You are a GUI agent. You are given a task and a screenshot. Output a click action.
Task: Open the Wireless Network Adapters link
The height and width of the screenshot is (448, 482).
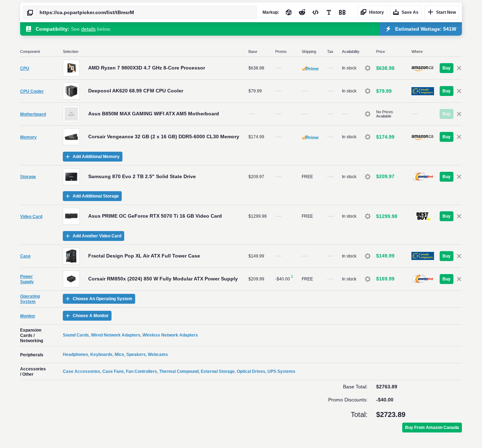point(170,335)
